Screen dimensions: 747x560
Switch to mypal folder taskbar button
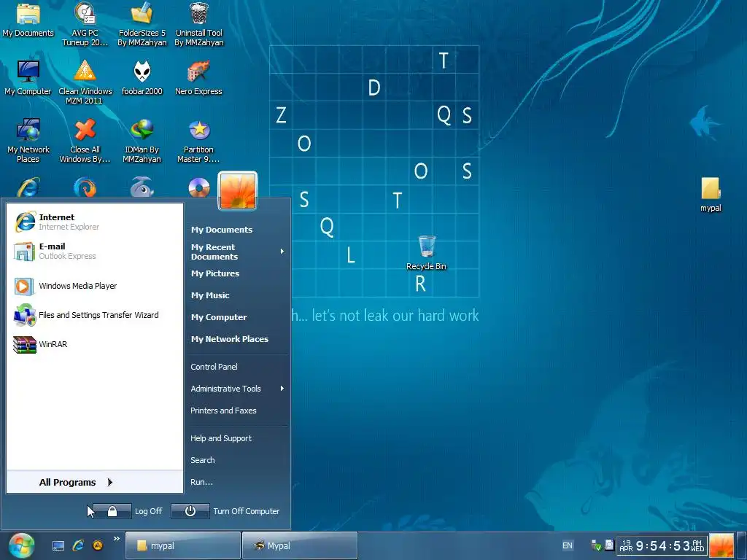[x=183, y=545]
